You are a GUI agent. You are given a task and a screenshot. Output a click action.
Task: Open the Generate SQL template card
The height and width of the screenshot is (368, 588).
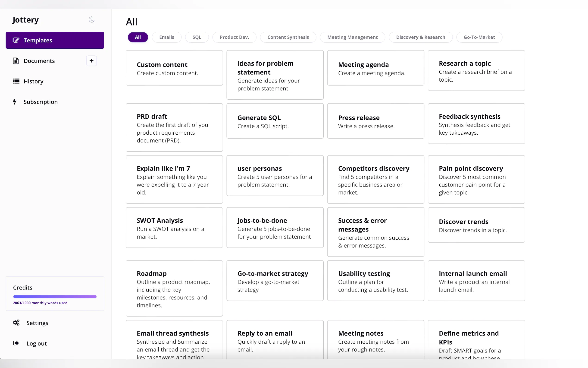[275, 121]
